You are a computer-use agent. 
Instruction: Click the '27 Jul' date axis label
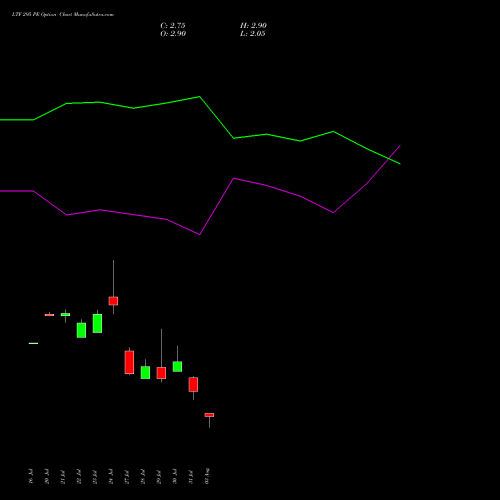coord(127,476)
